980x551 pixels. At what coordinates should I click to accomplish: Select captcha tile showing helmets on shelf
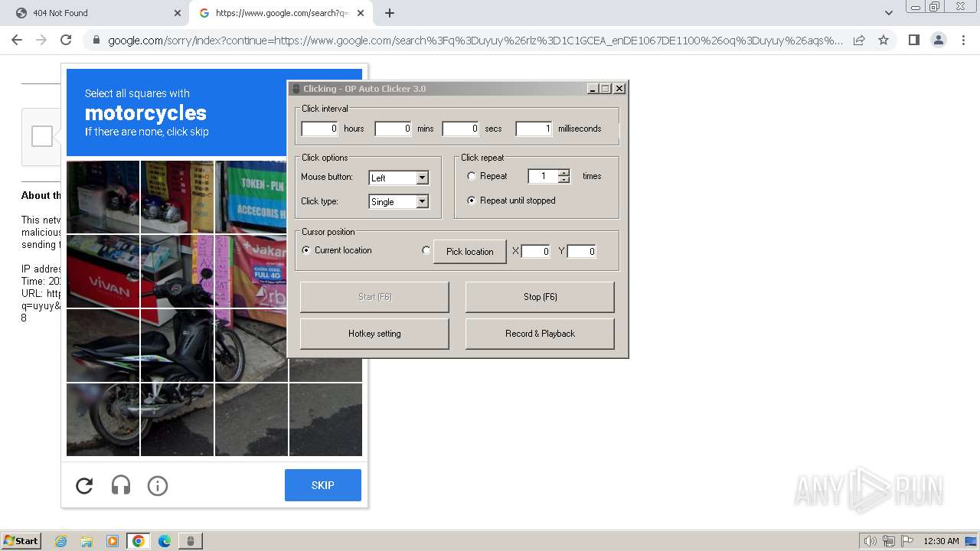103,197
